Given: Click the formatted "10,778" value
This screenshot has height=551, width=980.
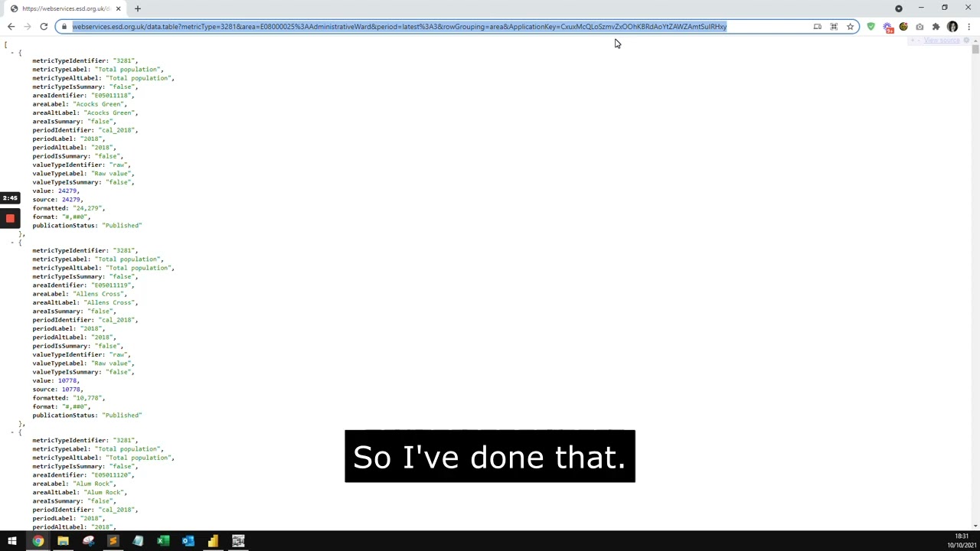Looking at the screenshot, I should 87,398.
